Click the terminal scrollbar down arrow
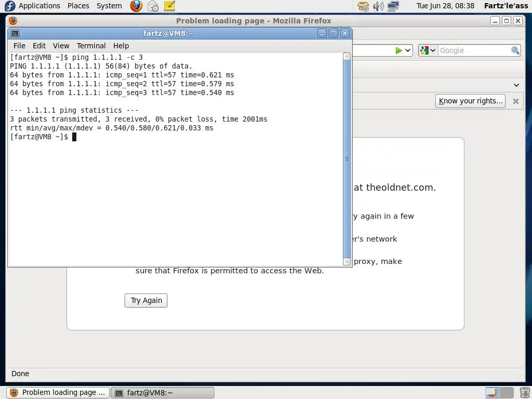This screenshot has width=532, height=399. click(x=347, y=262)
